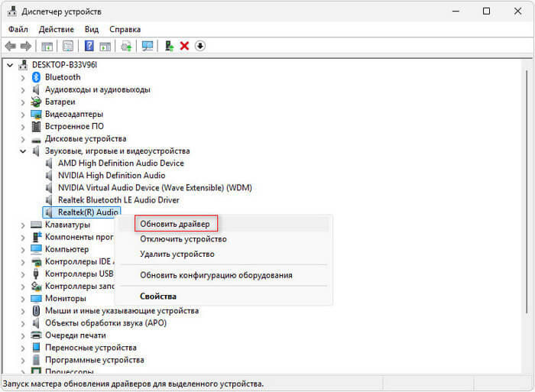Image resolution: width=535 pixels, height=392 pixels.
Task: Click the red X uninstall device icon
Action: 184,47
